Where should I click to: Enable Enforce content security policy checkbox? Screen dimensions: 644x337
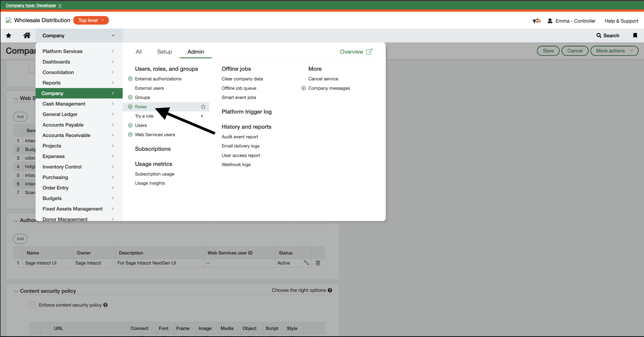pos(32,305)
